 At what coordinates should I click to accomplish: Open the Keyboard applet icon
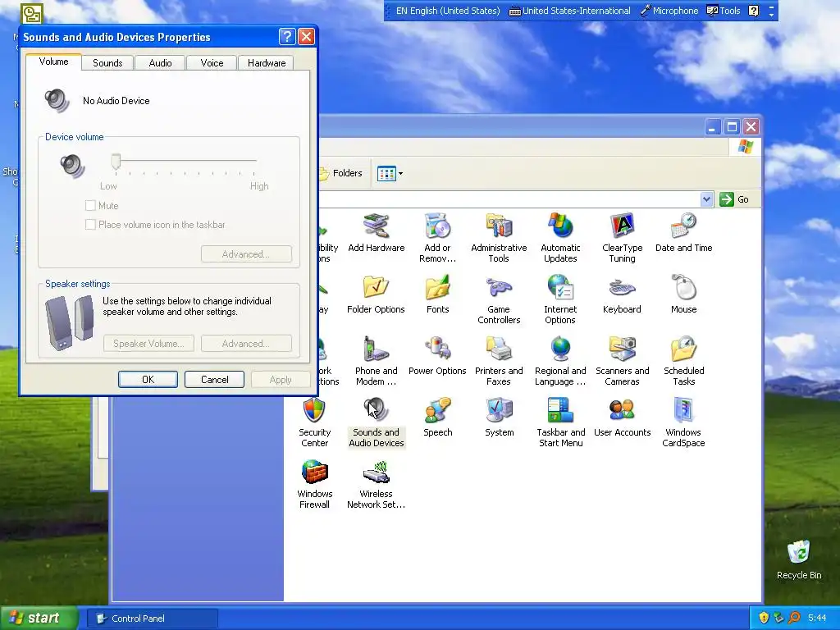point(622,294)
